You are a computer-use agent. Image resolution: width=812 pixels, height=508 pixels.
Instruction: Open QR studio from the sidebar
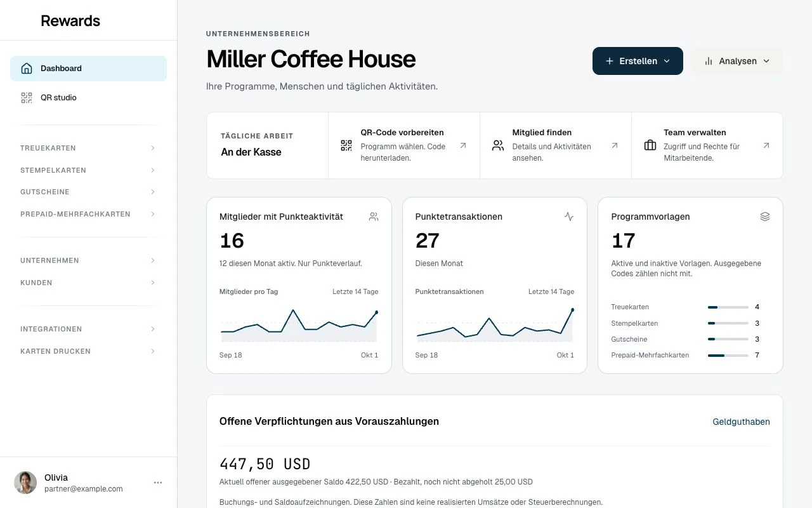coord(88,98)
